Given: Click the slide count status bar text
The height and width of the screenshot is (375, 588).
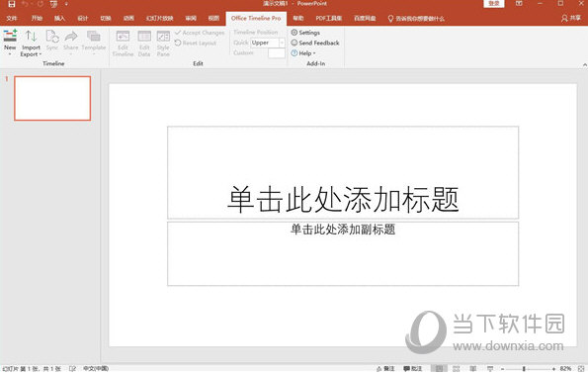Looking at the screenshot, I should click(x=32, y=369).
